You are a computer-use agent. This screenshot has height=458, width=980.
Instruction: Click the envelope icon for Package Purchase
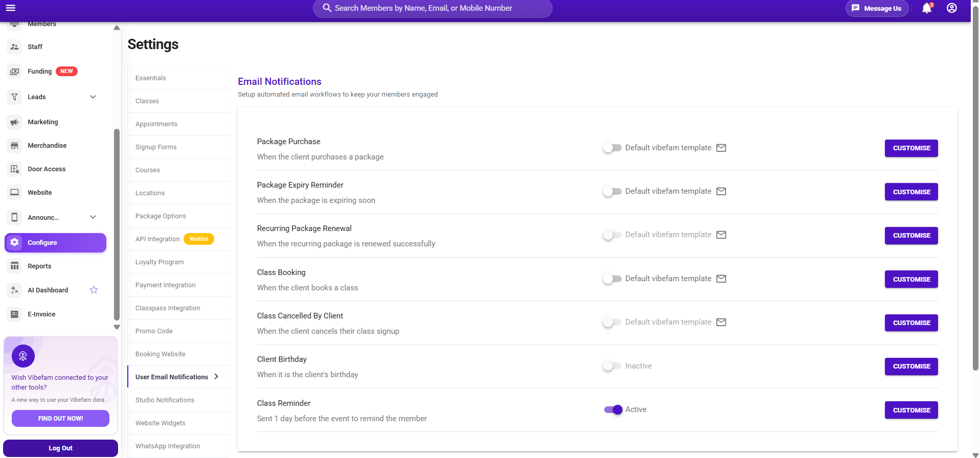point(721,148)
